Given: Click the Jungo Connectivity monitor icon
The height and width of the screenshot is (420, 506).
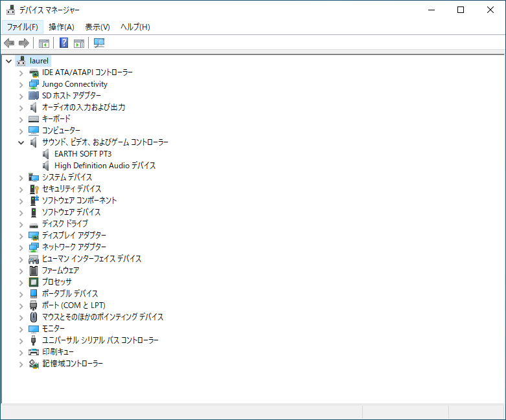Looking at the screenshot, I should click(34, 84).
